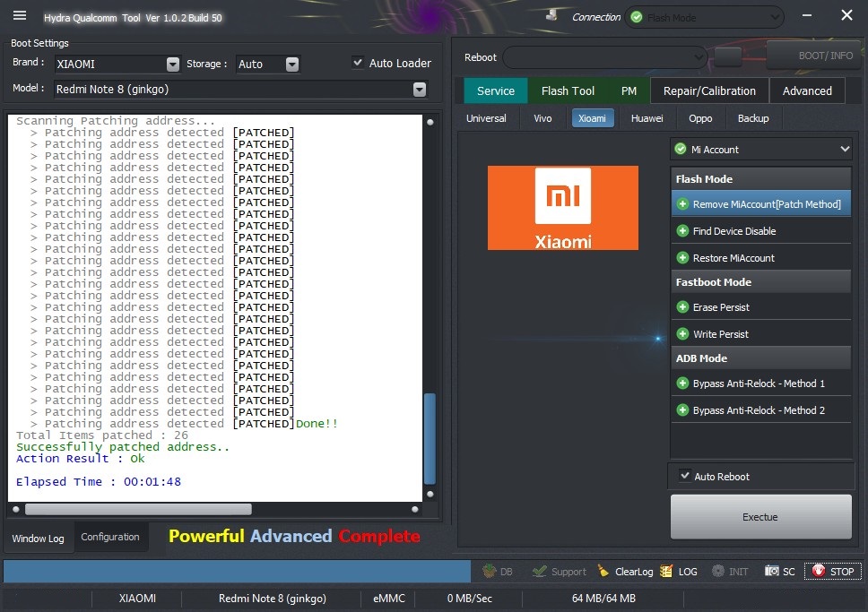Click the plus icon for Bypass Anti-Relock Method 1
This screenshot has width=868, height=612.
[x=682, y=383]
